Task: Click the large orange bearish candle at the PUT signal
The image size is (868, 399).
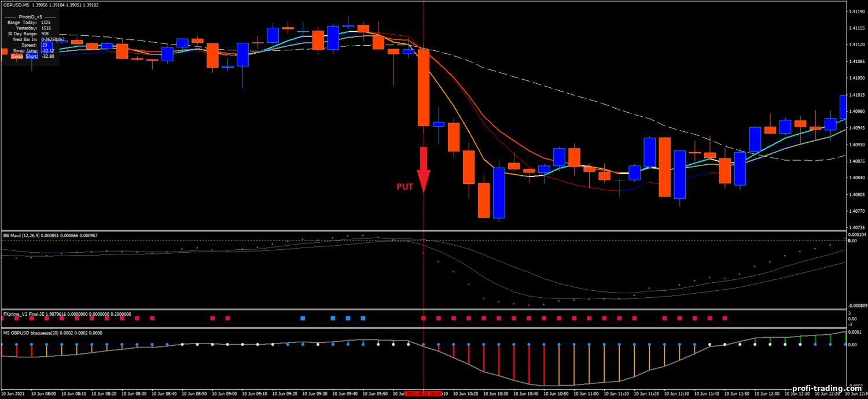Action: point(424,87)
